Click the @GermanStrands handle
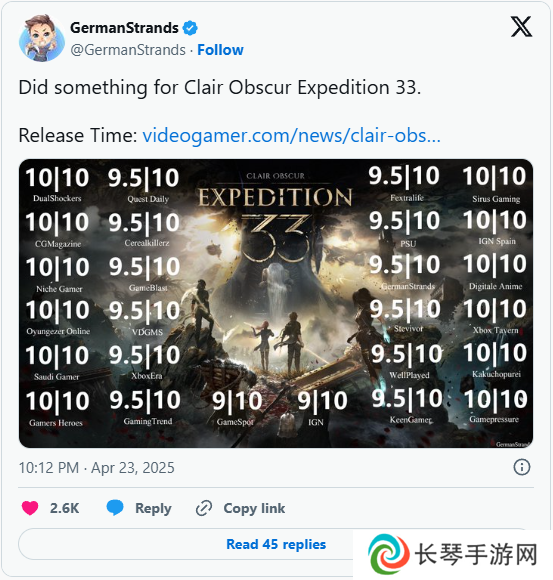This screenshot has width=553, height=580. 128,50
